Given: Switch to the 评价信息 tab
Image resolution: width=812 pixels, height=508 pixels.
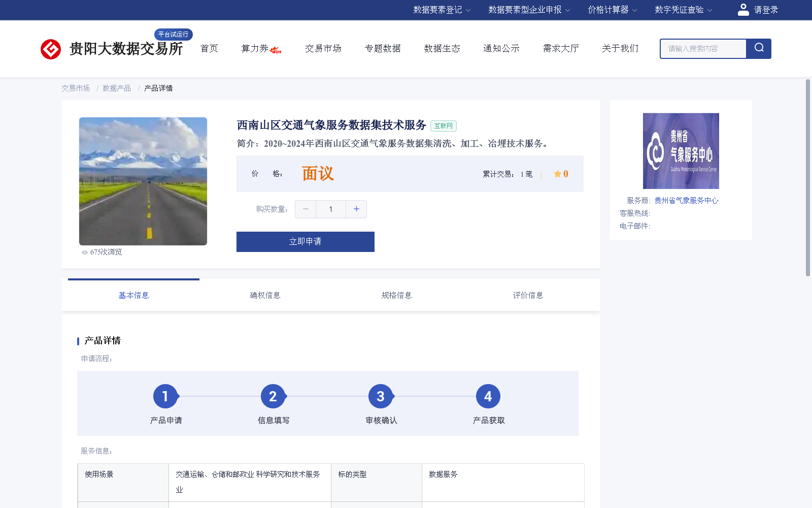Looking at the screenshot, I should pos(528,295).
